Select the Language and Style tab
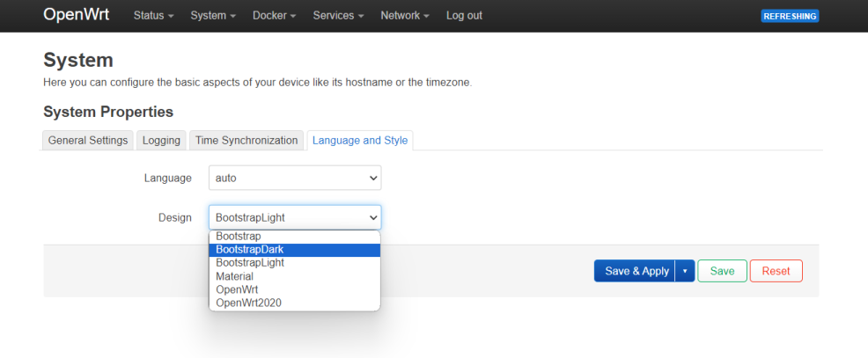Screen dimensions: 868x358 tap(360, 140)
